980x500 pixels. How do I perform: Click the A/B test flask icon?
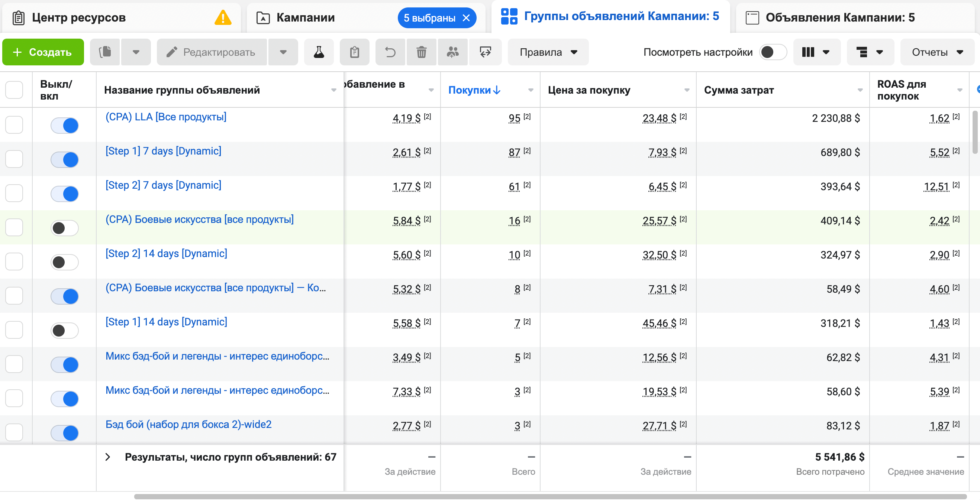tap(319, 52)
